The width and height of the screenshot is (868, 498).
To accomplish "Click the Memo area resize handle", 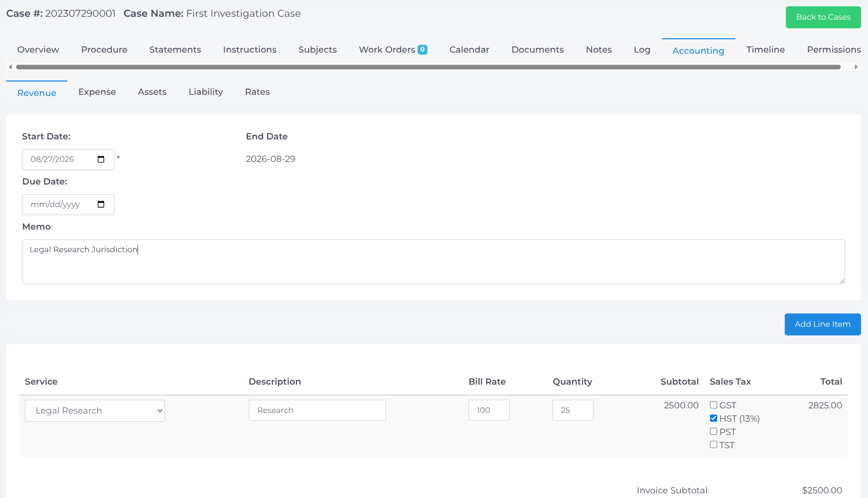I will point(841,281).
